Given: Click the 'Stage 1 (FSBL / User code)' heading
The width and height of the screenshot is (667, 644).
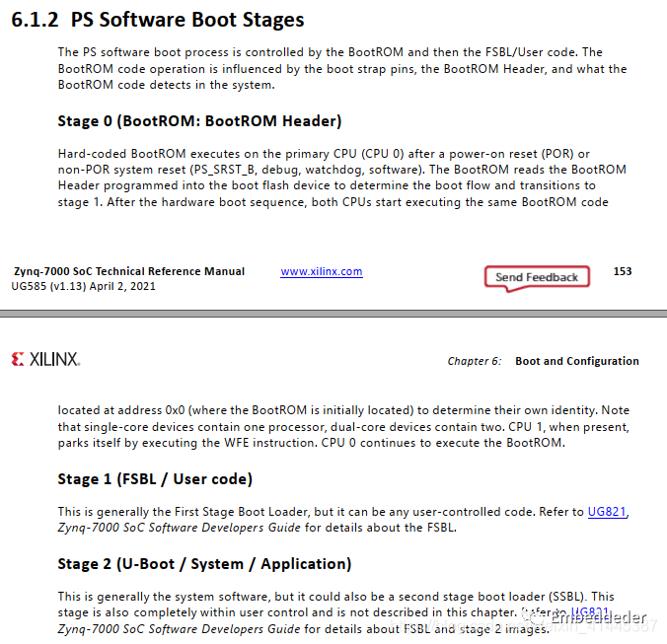Looking at the screenshot, I should tap(155, 479).
